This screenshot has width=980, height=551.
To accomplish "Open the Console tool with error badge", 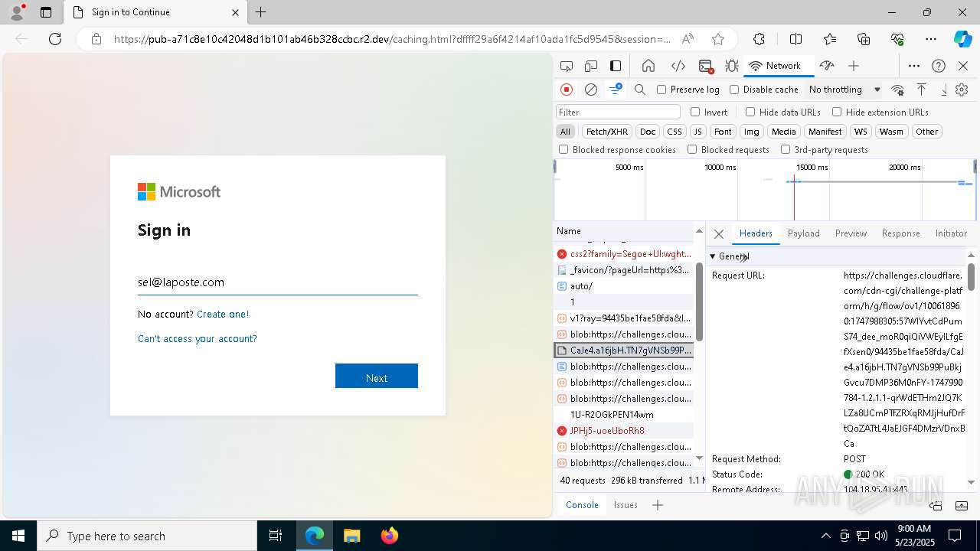I will pos(706,66).
